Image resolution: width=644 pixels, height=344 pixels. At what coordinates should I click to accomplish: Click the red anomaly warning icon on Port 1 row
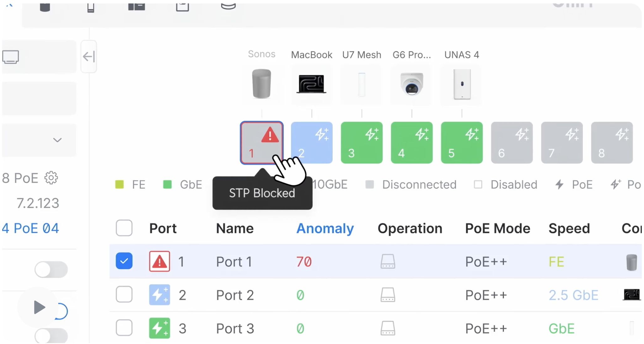pyautogui.click(x=159, y=261)
